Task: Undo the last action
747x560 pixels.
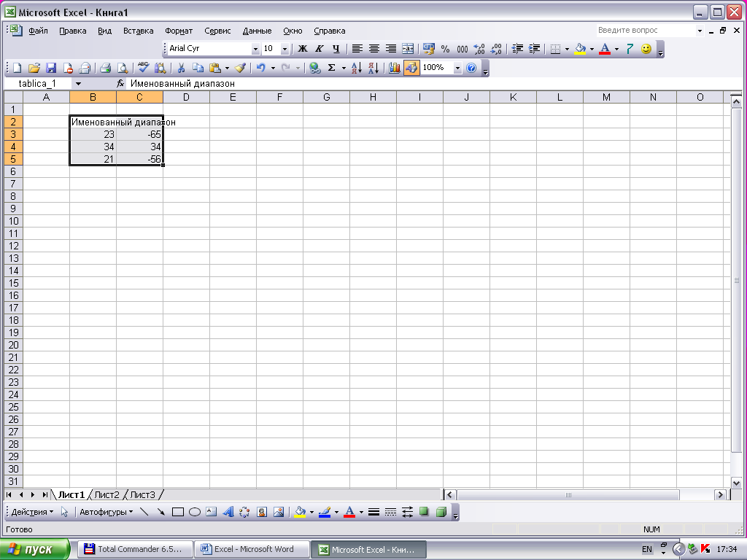Action: (260, 68)
